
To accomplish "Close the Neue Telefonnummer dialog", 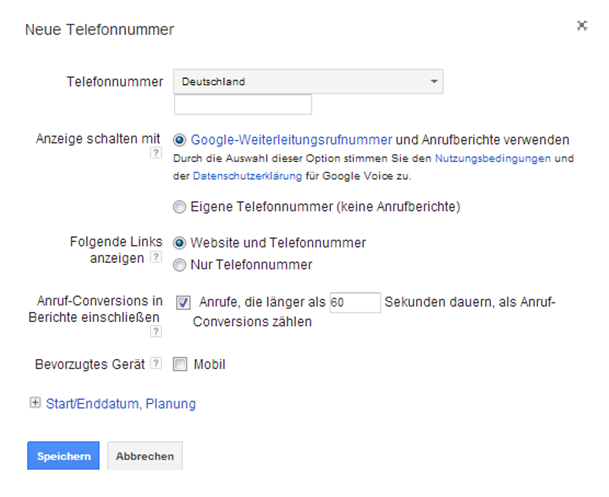I will coord(582,26).
